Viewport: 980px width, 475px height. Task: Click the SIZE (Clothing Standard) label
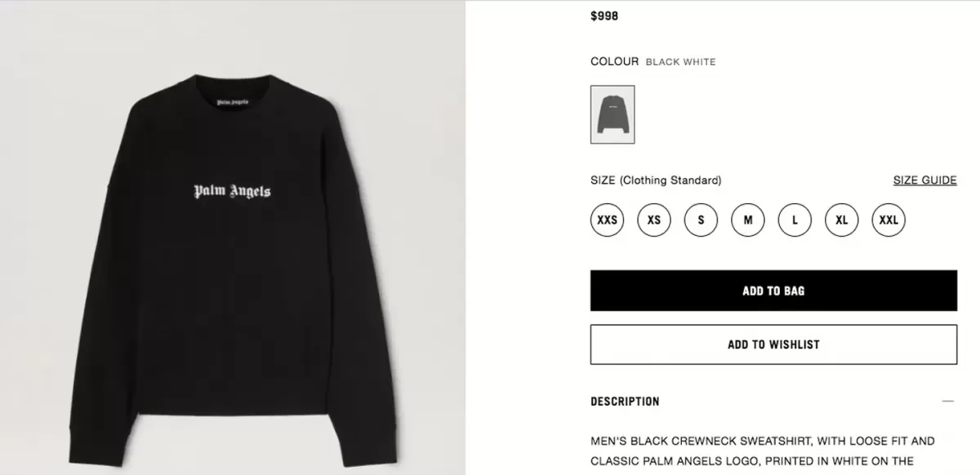[656, 180]
